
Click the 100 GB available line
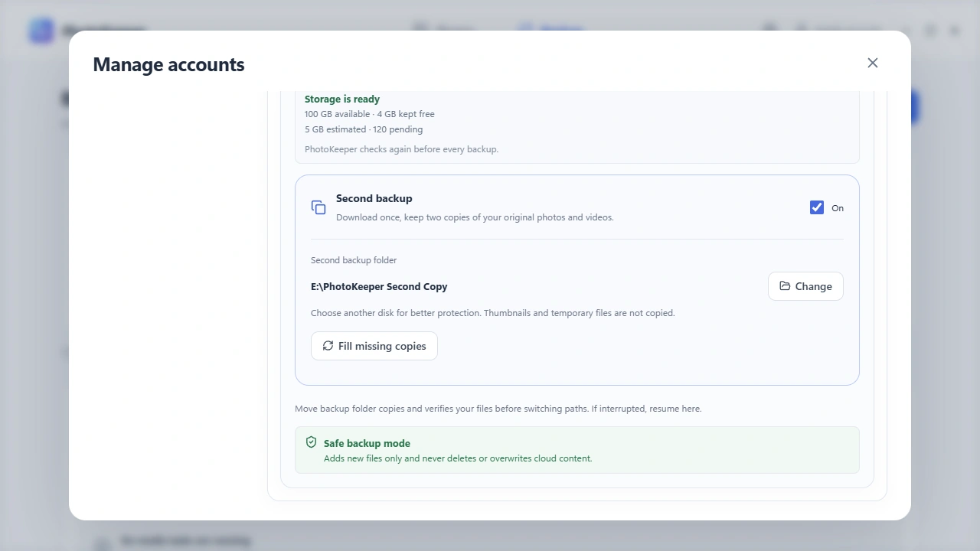tap(370, 114)
